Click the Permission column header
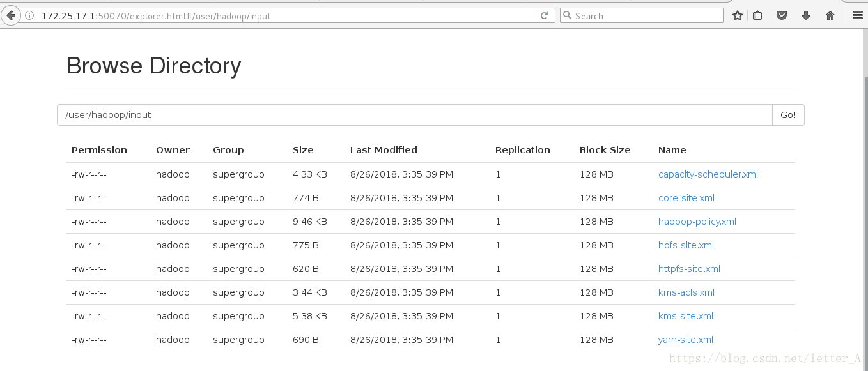The width and height of the screenshot is (868, 371). [99, 150]
